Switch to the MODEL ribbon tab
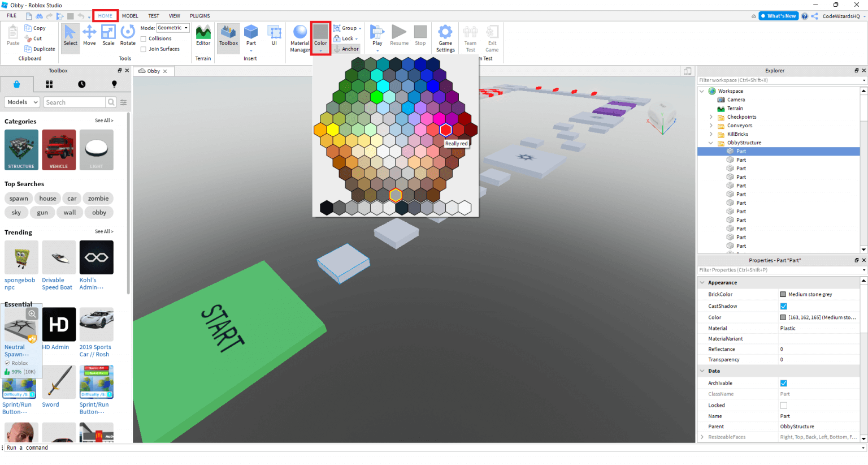 [x=129, y=16]
